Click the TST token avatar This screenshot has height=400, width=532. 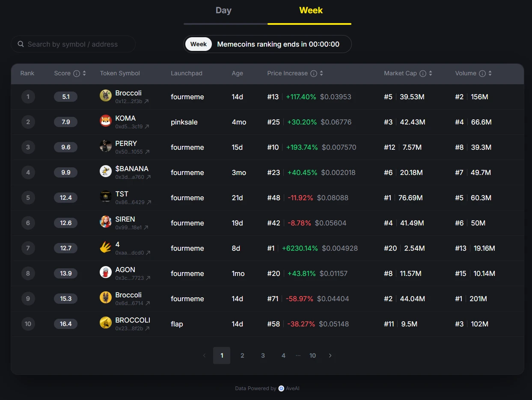(106, 197)
